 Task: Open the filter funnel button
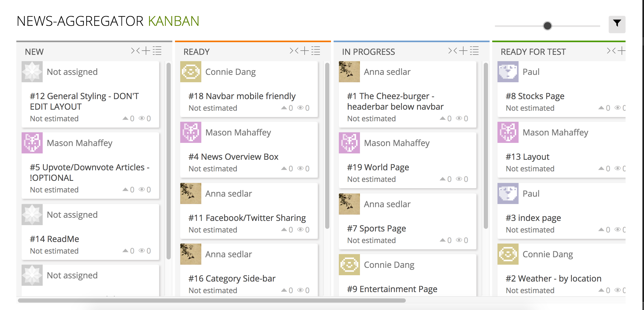617,24
